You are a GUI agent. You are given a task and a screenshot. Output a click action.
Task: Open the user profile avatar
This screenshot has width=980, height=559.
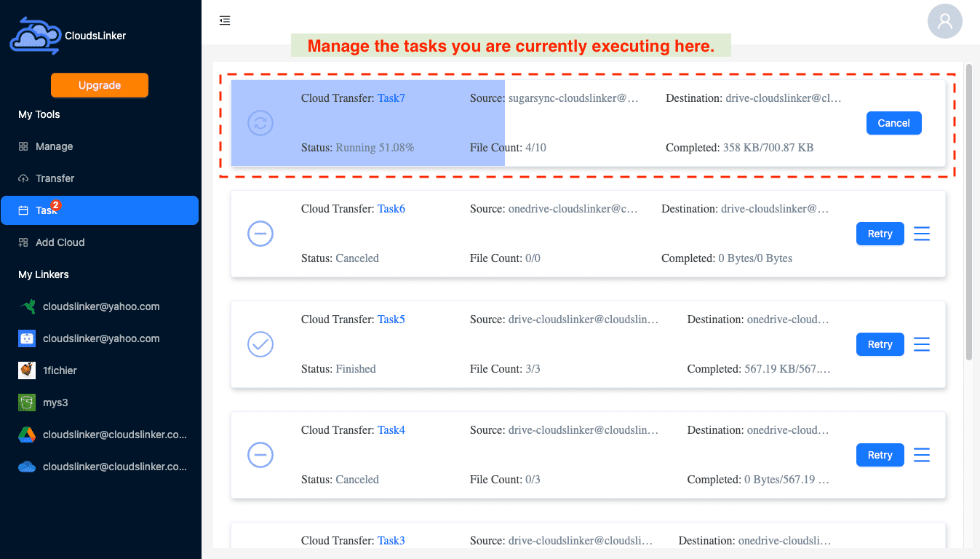click(x=945, y=21)
